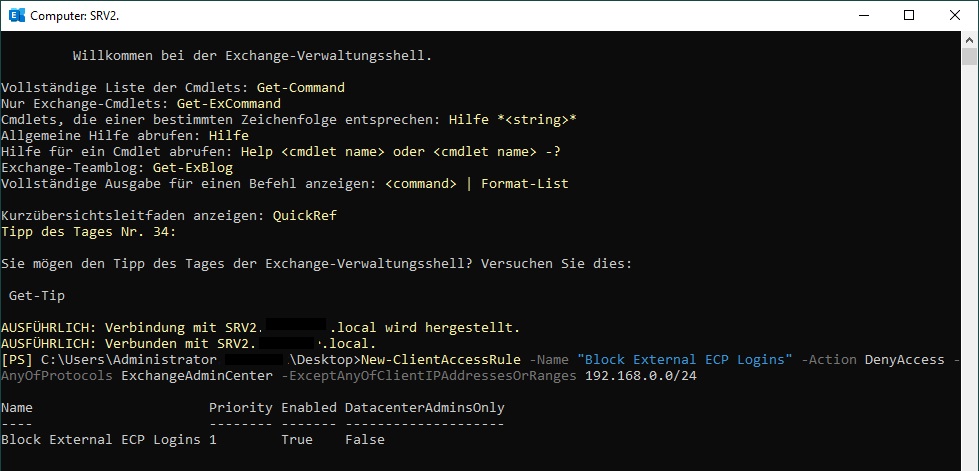Click the priority value '1' in output
The image size is (979, 471).
point(212,440)
